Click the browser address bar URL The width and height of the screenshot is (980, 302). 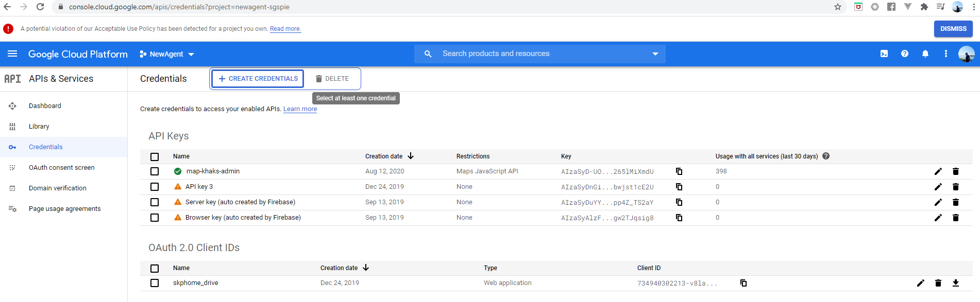(x=179, y=7)
